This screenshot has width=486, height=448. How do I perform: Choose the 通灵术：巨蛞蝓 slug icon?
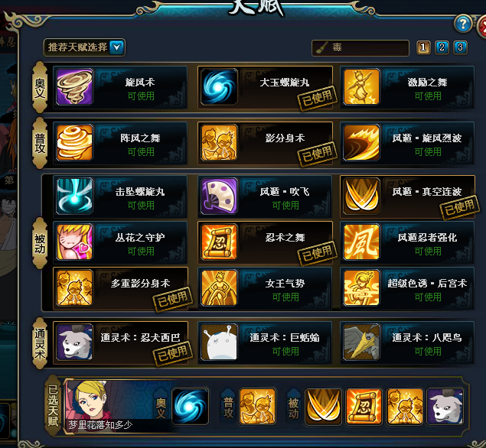coord(219,342)
